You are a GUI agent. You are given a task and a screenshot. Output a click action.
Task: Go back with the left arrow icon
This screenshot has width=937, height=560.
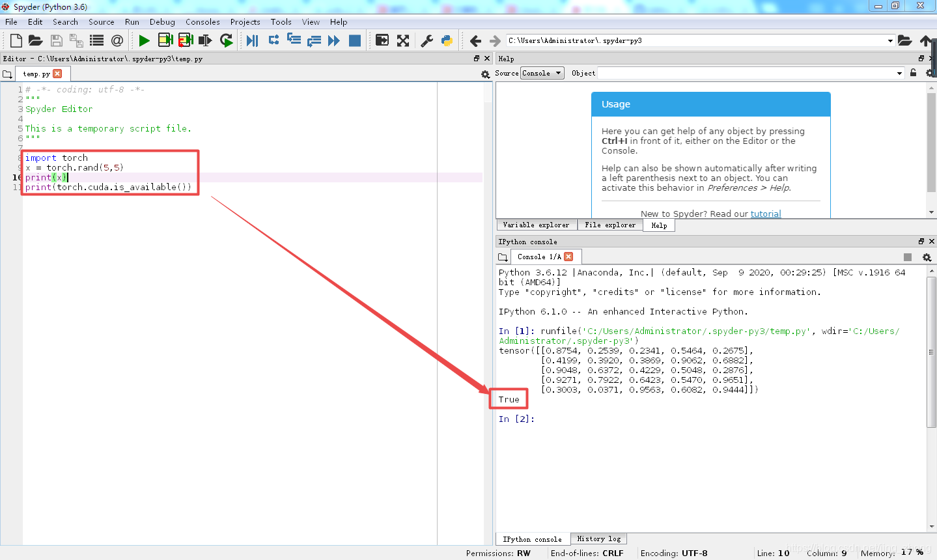tap(475, 40)
